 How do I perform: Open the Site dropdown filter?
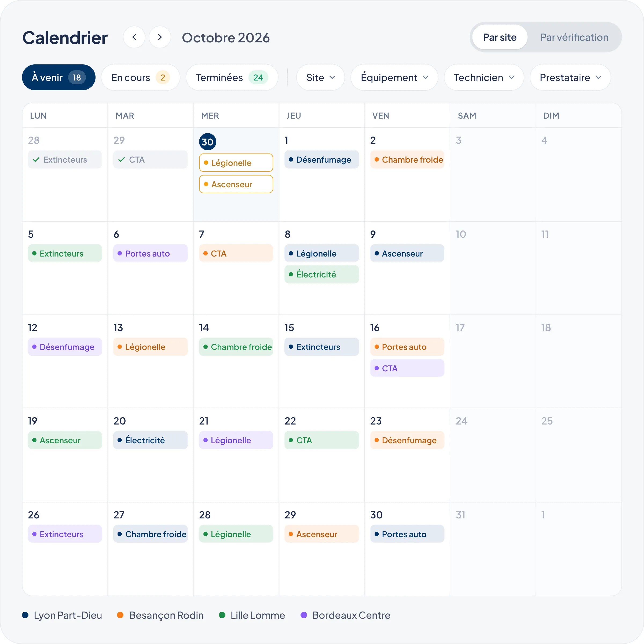point(320,77)
